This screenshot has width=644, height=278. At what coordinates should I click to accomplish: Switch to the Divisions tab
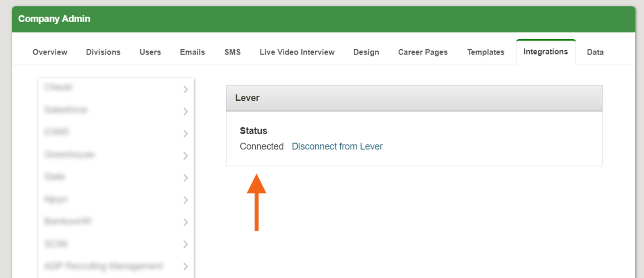point(103,52)
